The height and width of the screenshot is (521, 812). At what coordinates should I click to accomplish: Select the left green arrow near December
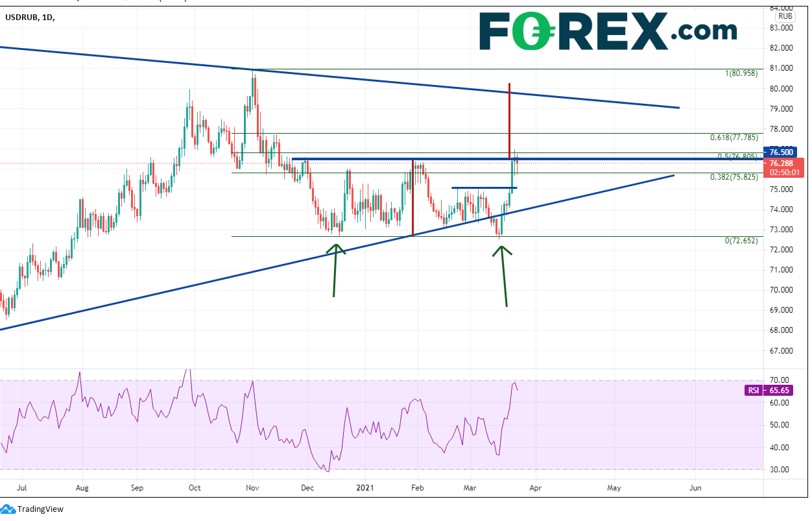[x=335, y=269]
